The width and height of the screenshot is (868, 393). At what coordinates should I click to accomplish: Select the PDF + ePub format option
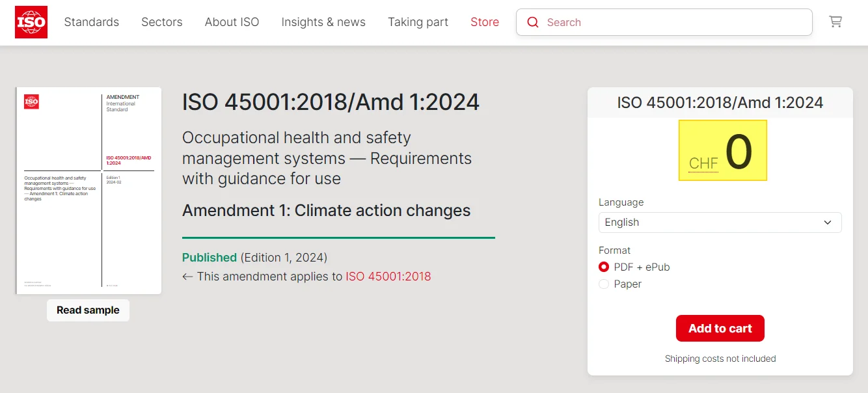(x=604, y=267)
